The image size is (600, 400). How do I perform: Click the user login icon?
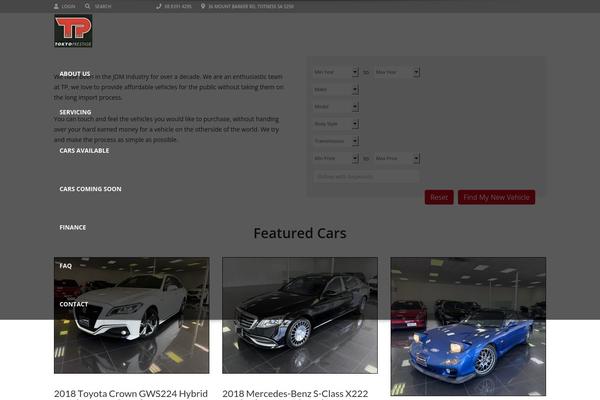click(56, 6)
